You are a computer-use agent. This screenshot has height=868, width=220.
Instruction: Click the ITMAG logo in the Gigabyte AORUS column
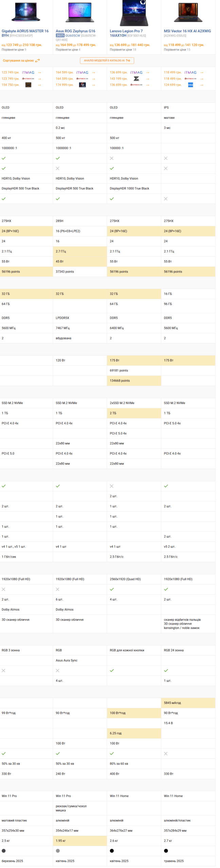pos(28,73)
